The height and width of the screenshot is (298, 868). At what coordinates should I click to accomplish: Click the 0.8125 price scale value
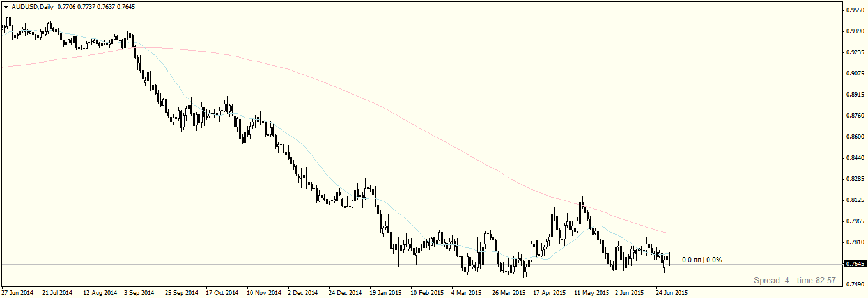click(x=855, y=200)
